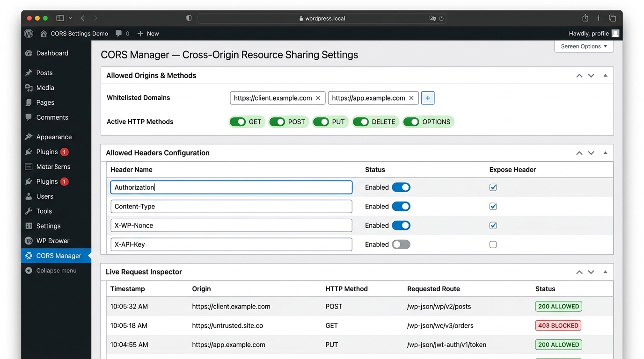This screenshot has height=359, width=644.
Task: Collapse the Live Request Inspector panel triangle
Action: [605, 272]
